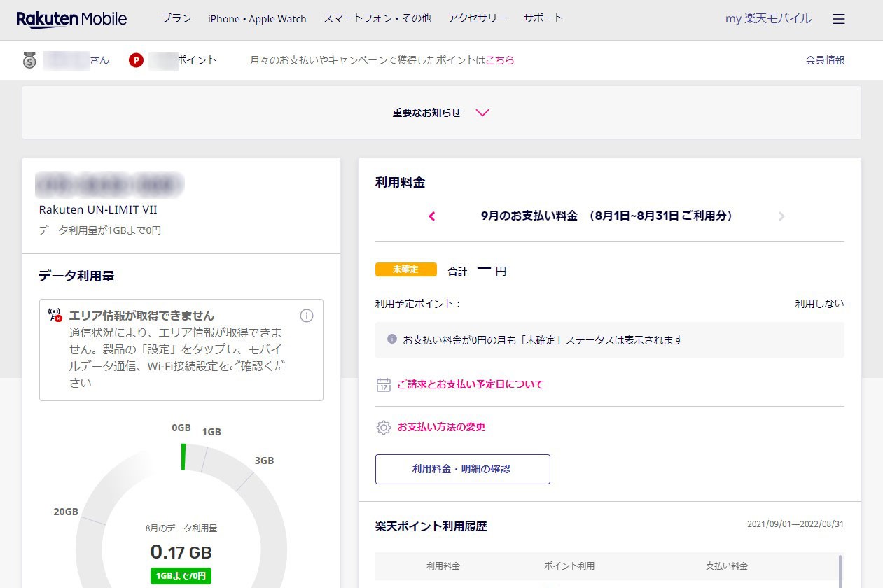Open the スマートフォン・その他 menu

pyautogui.click(x=377, y=19)
